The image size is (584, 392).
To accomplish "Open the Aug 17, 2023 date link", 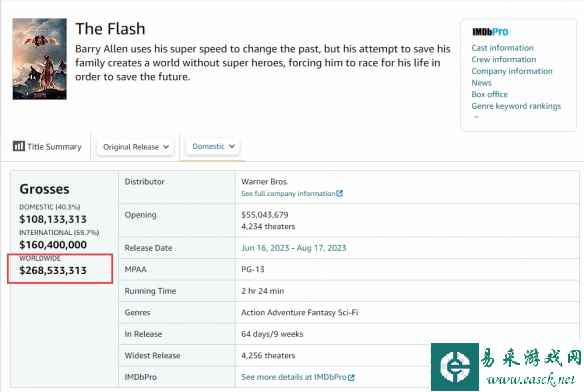I will click(321, 248).
